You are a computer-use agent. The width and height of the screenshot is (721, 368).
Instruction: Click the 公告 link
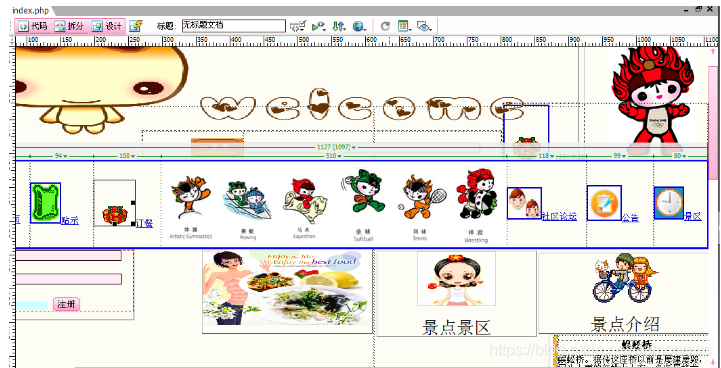tap(630, 218)
